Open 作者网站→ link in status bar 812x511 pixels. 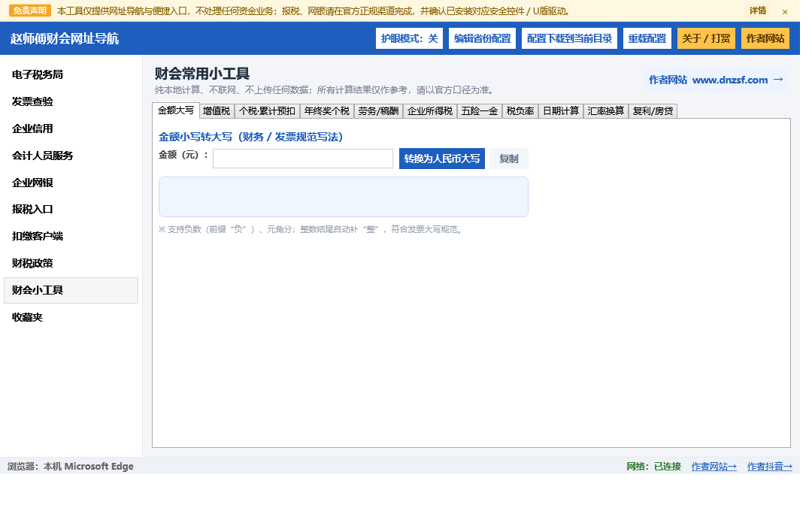click(x=714, y=467)
